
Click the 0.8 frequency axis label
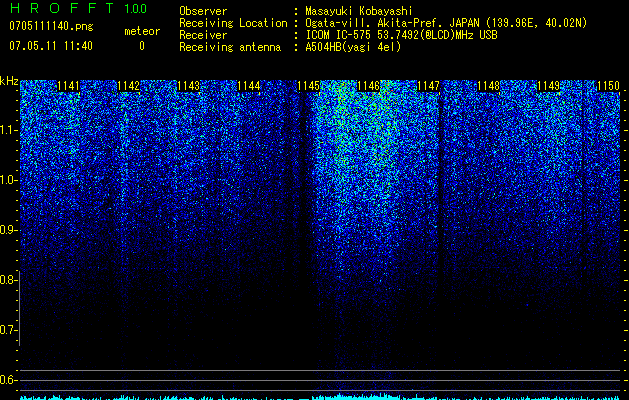tap(8, 280)
